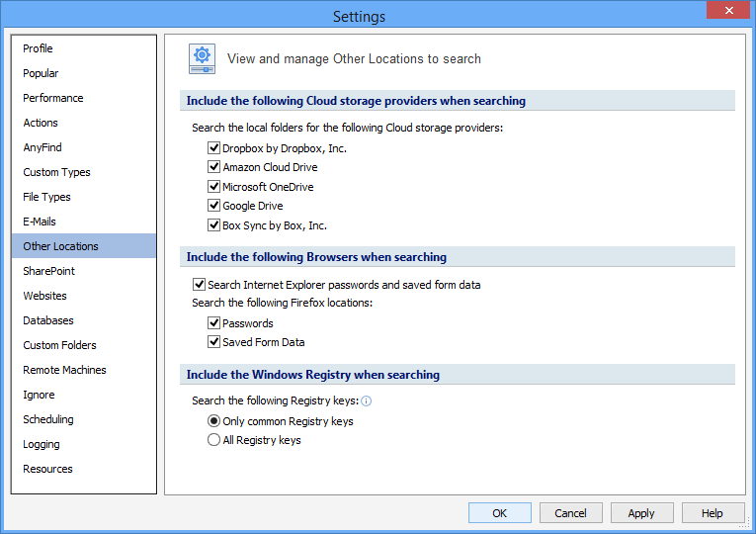Toggle Firefox Saved Form Data checkbox
Viewport: 756px width, 534px height.
tap(213, 342)
